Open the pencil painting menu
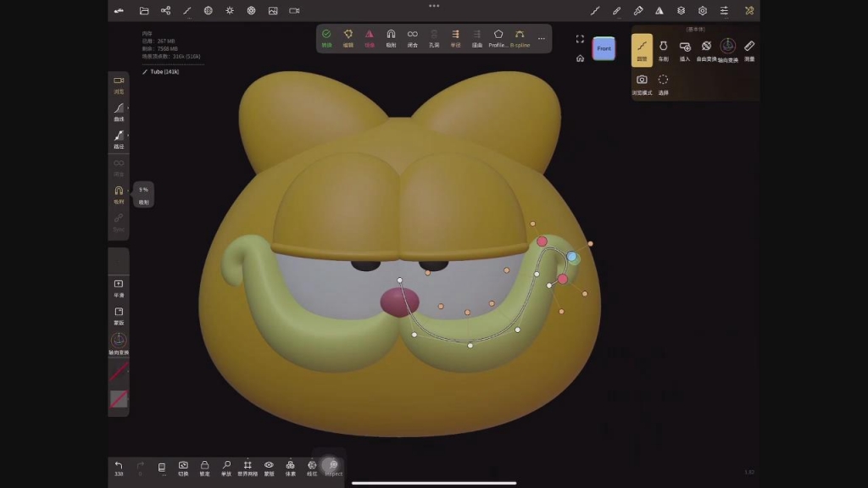This screenshot has height=488, width=868. [x=617, y=10]
